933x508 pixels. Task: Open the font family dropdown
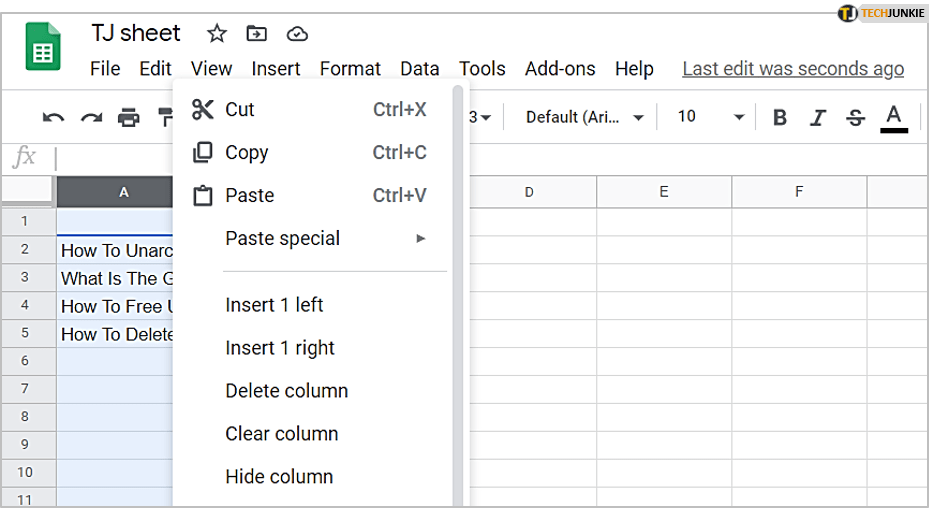[x=585, y=117]
